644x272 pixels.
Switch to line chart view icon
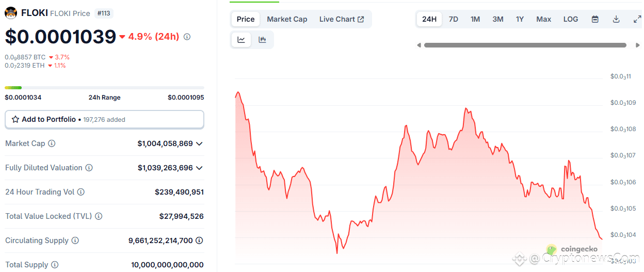click(x=242, y=40)
